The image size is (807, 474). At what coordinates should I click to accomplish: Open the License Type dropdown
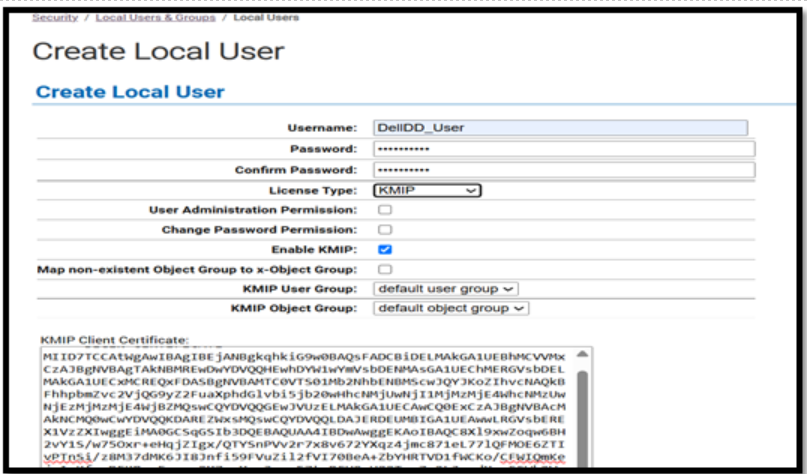point(427,190)
